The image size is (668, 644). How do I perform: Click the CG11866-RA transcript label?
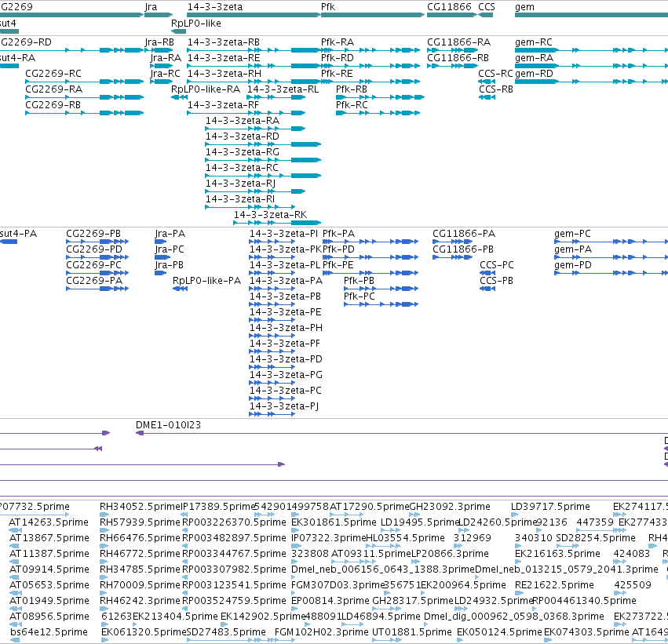459,42
